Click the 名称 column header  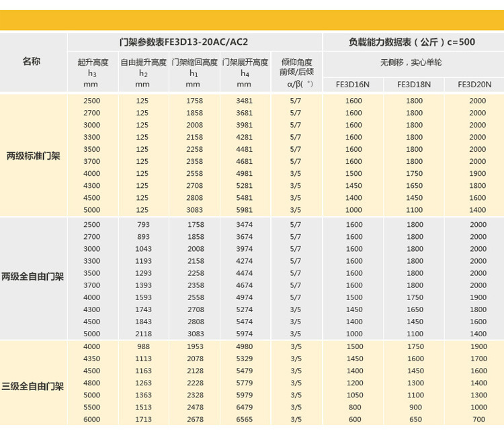(x=32, y=61)
